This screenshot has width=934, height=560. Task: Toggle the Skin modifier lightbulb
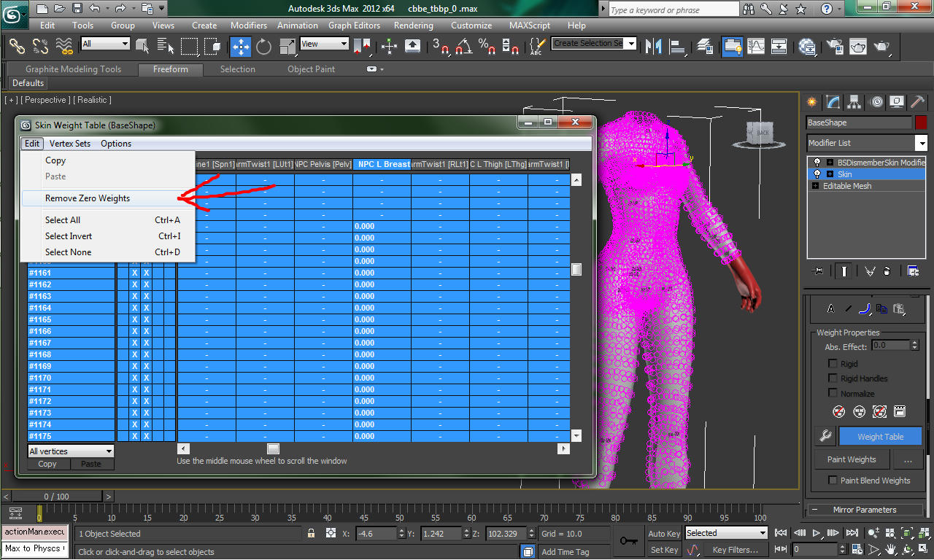pyautogui.click(x=817, y=174)
